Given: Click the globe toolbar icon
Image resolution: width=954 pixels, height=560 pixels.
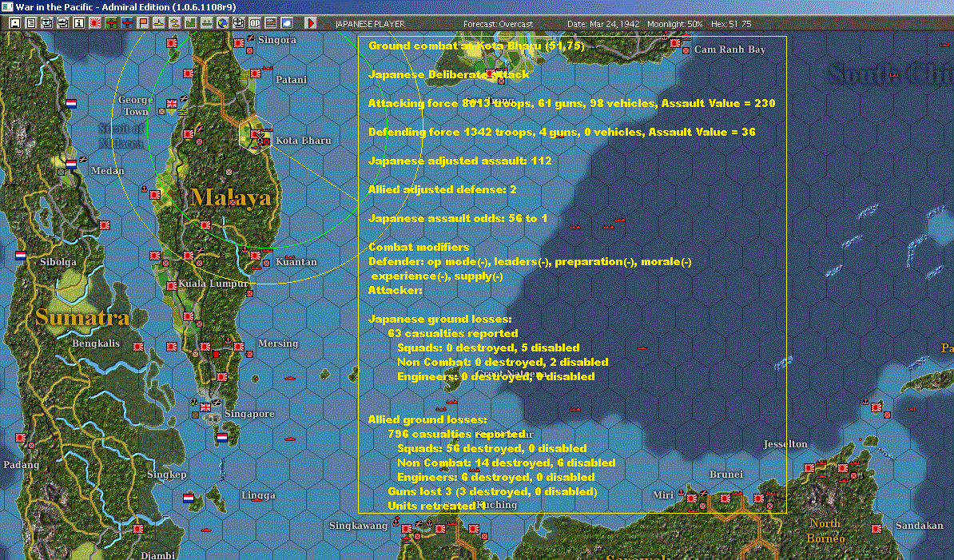Looking at the screenshot, I should (223, 23).
